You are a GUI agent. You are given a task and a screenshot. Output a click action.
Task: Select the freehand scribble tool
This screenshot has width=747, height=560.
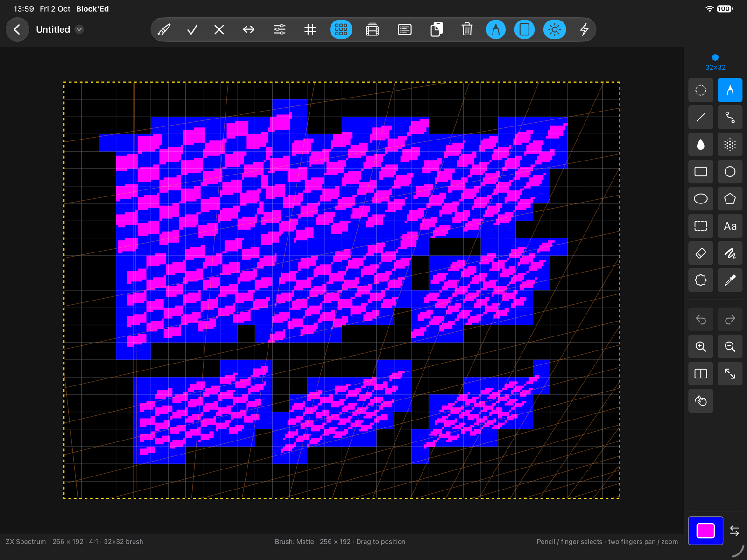(730, 253)
